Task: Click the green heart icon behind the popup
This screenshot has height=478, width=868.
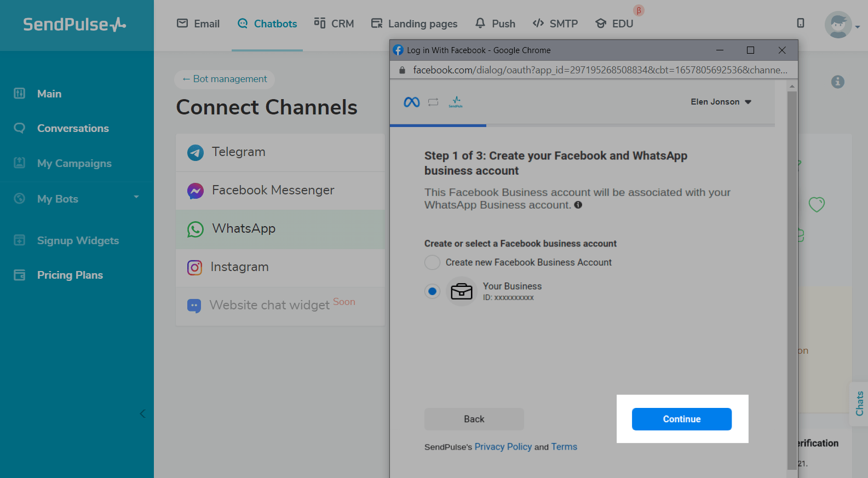Action: click(x=817, y=204)
